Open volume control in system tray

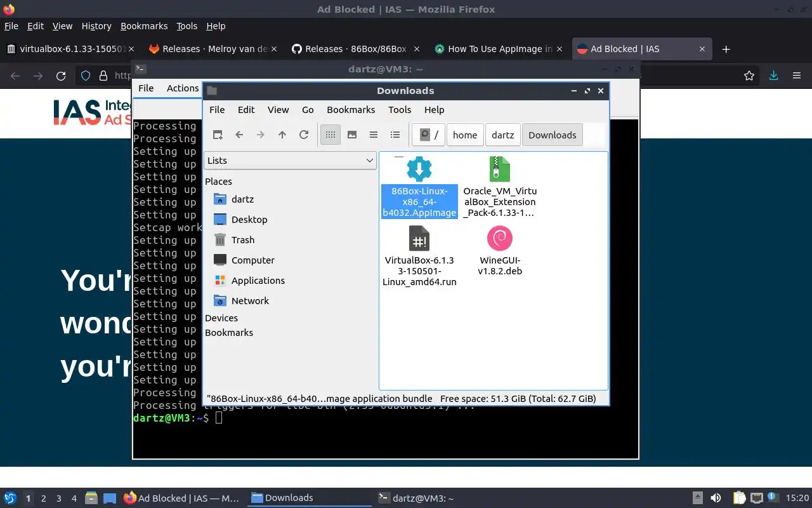(x=716, y=498)
